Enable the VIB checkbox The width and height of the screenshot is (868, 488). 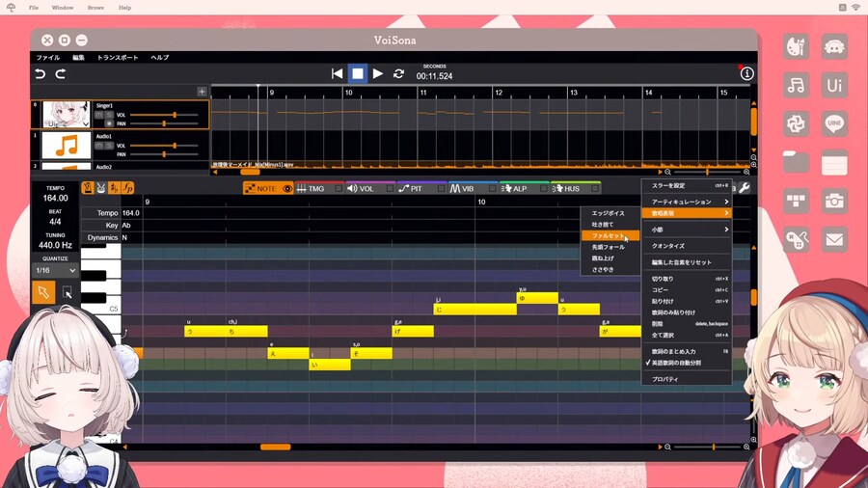(492, 189)
